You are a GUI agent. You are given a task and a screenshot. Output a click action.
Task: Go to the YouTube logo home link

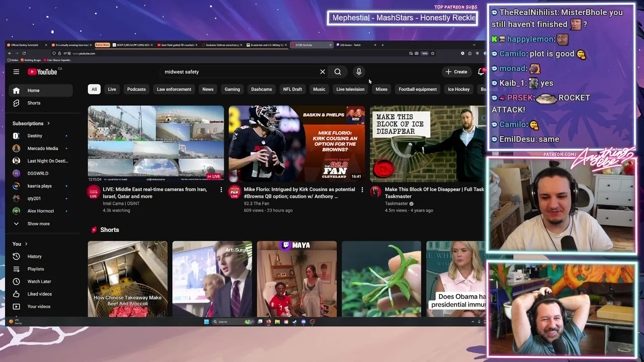pos(42,72)
